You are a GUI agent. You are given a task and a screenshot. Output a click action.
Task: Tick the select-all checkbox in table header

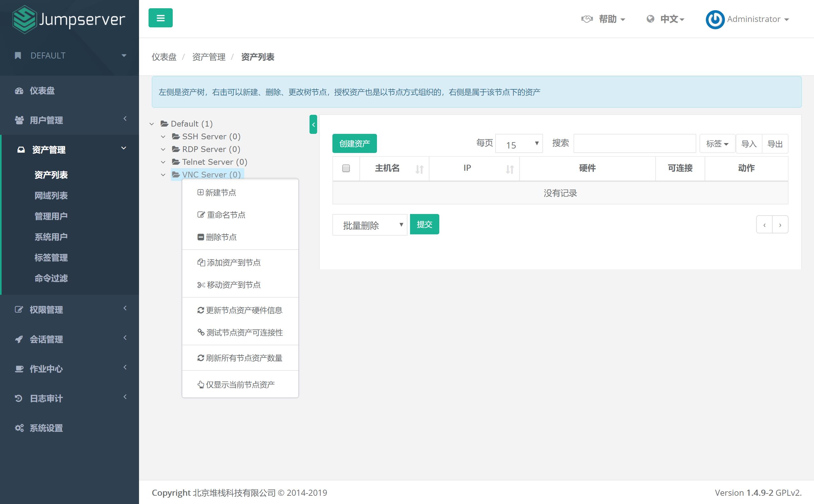point(346,168)
